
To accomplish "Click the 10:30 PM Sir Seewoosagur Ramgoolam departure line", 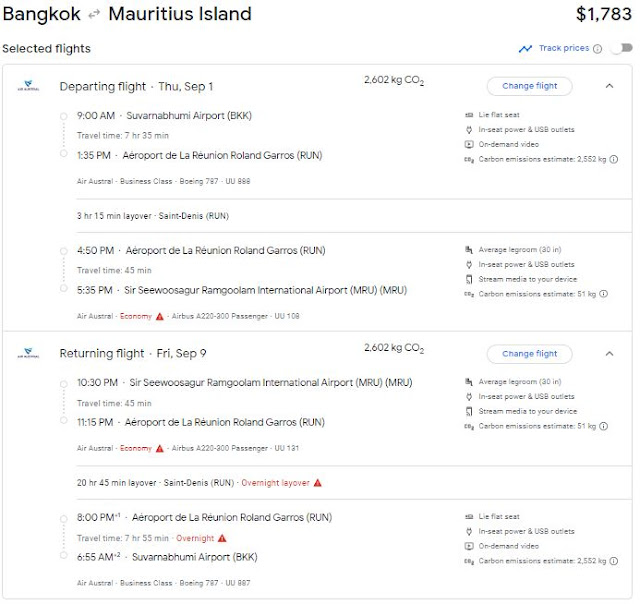I will pyautogui.click(x=244, y=383).
